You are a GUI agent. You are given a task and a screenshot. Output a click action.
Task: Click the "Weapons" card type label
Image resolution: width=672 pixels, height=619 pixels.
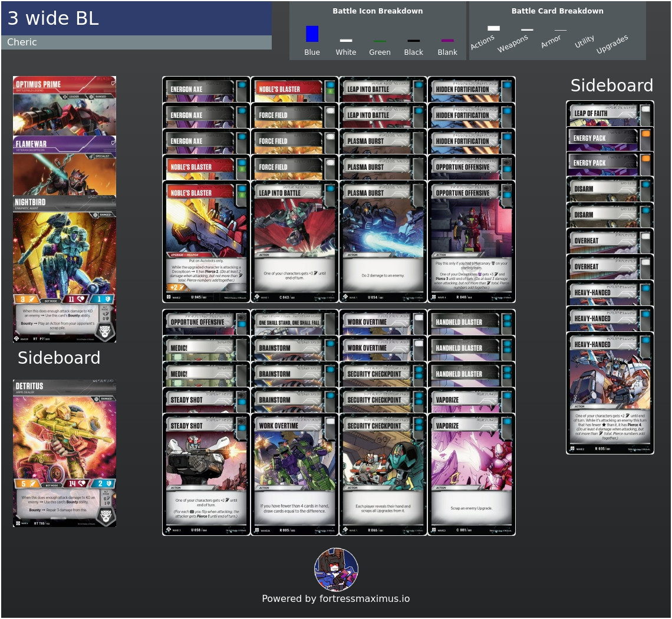click(x=513, y=43)
